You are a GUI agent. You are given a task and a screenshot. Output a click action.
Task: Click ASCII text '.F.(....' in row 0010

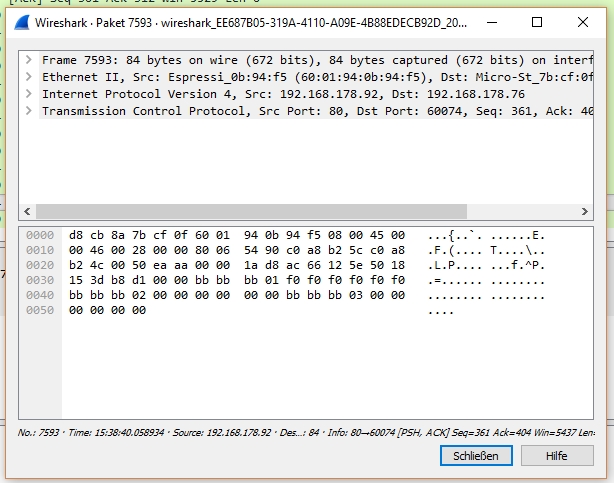455,250
